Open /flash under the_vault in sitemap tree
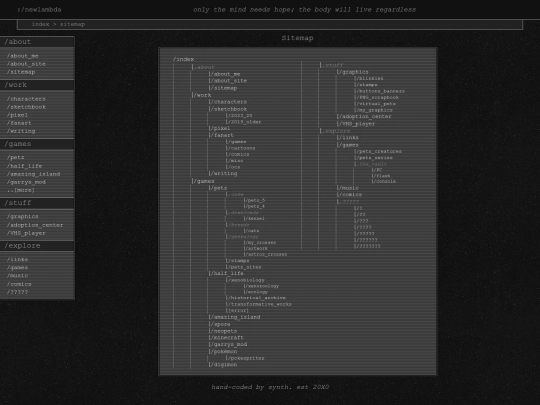The height and width of the screenshot is (405, 540). [381, 176]
